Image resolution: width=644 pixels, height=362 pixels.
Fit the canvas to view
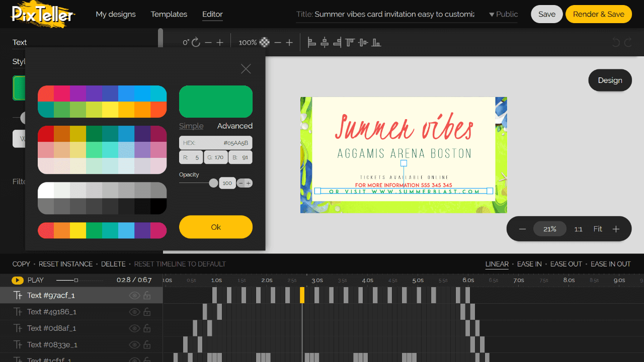(598, 229)
